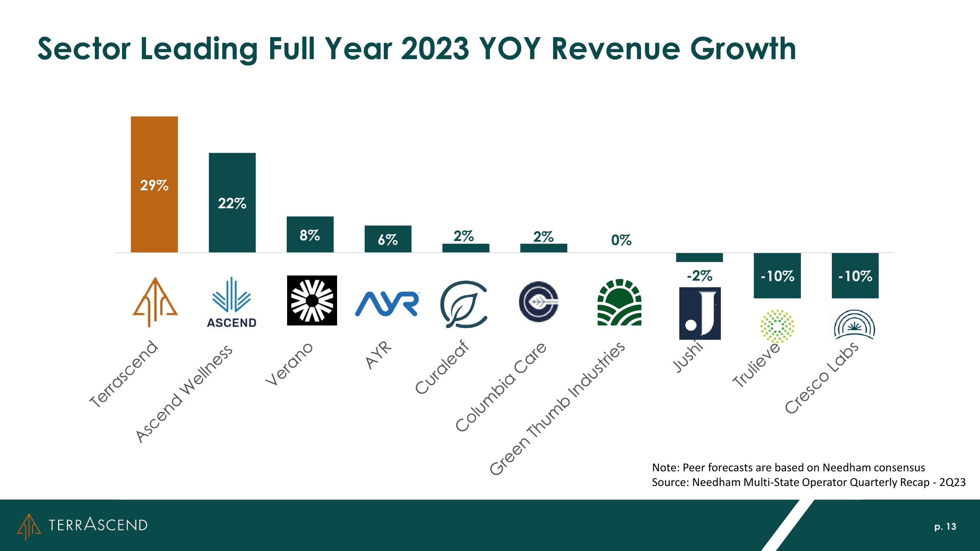Click the slide title Sector Leading Full Year
The width and height of the screenshot is (980, 551).
(416, 50)
